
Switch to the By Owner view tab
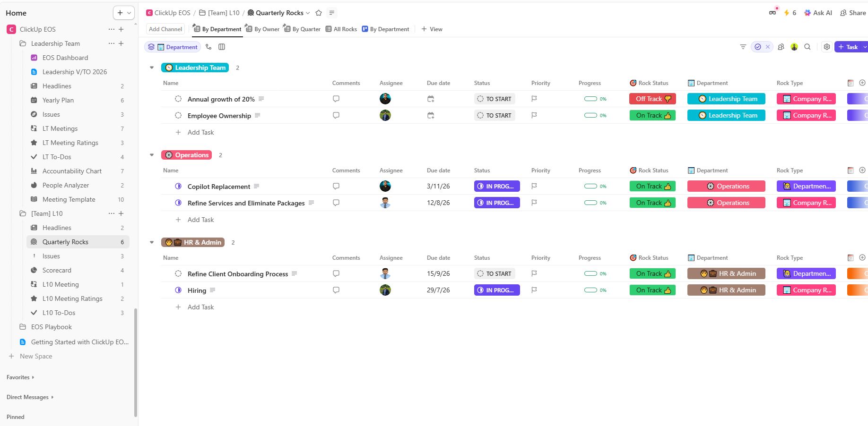coord(262,29)
